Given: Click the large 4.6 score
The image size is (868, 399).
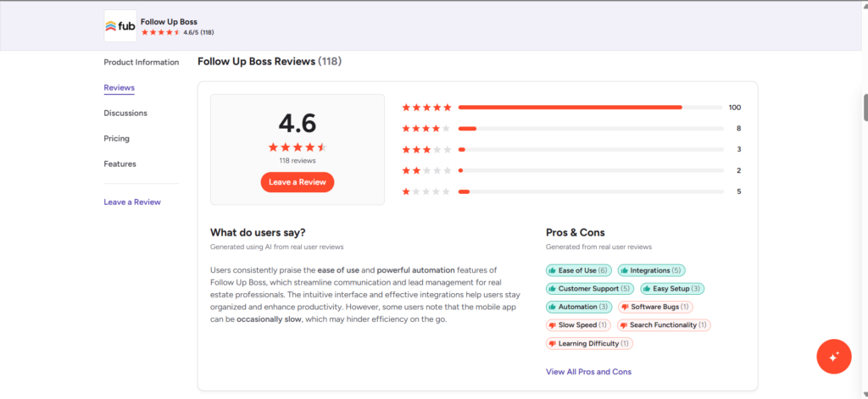Looking at the screenshot, I should tap(298, 124).
